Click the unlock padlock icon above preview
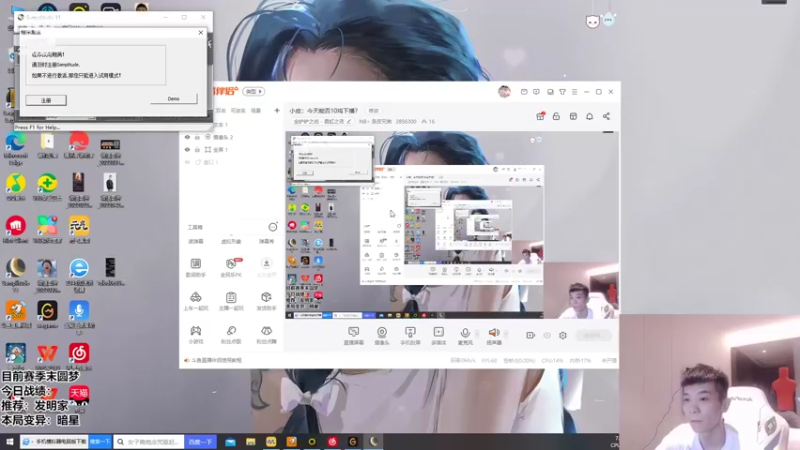The image size is (800, 450). (556, 116)
